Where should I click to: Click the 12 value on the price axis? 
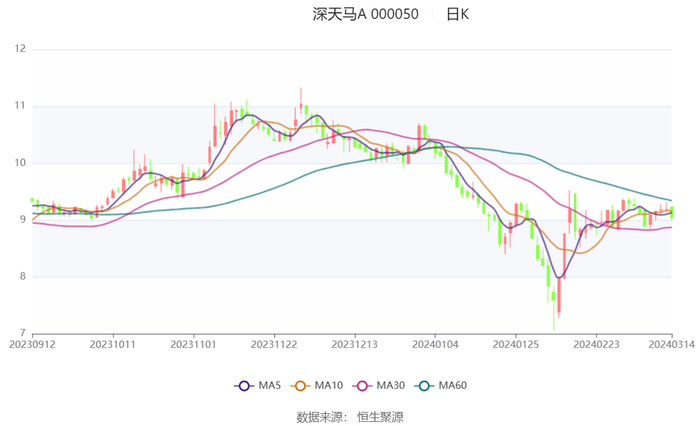coord(19,49)
